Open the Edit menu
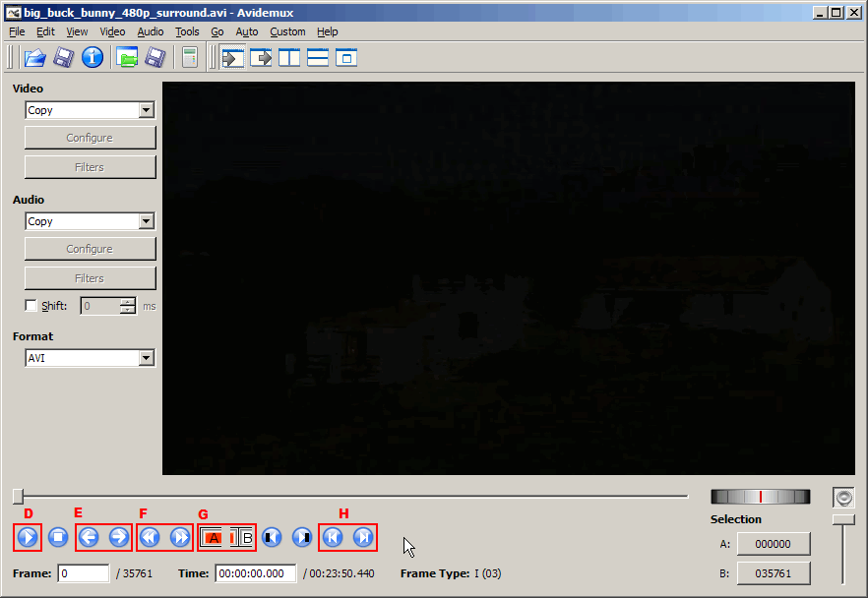This screenshot has width=868, height=598. 45,31
